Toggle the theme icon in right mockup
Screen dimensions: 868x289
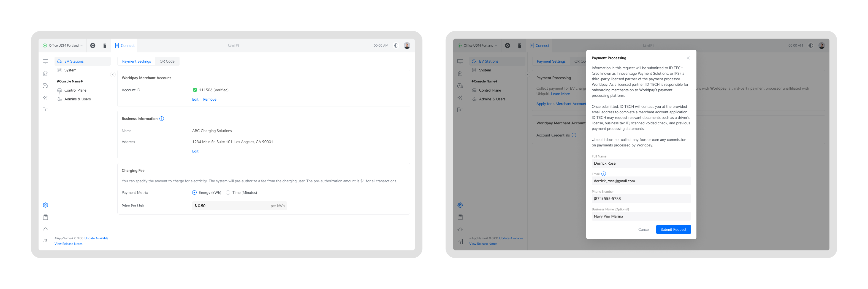tap(811, 46)
